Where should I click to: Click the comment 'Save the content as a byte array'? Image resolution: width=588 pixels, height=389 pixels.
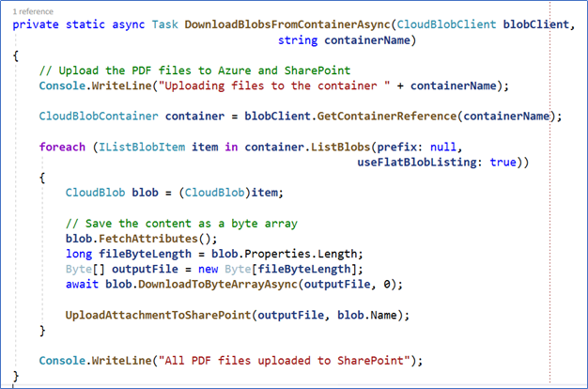click(181, 224)
